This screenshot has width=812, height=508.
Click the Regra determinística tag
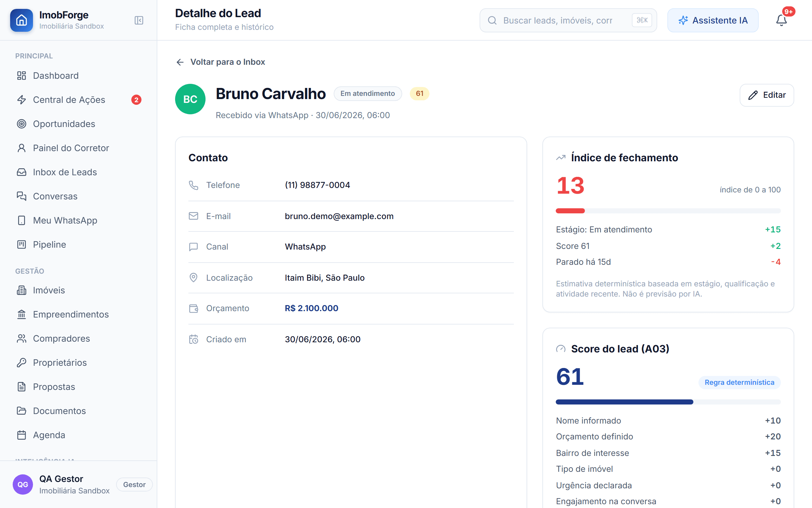(740, 383)
